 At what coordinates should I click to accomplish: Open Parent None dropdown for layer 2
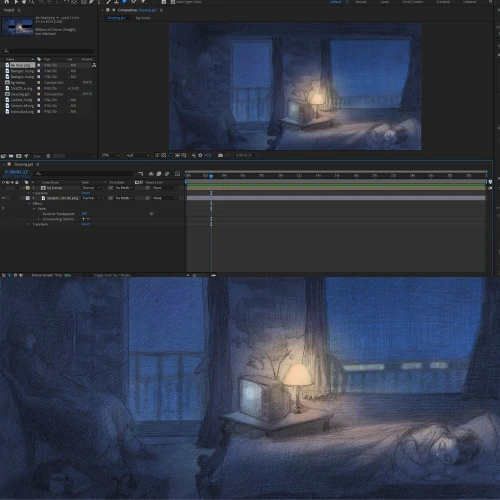(165, 198)
